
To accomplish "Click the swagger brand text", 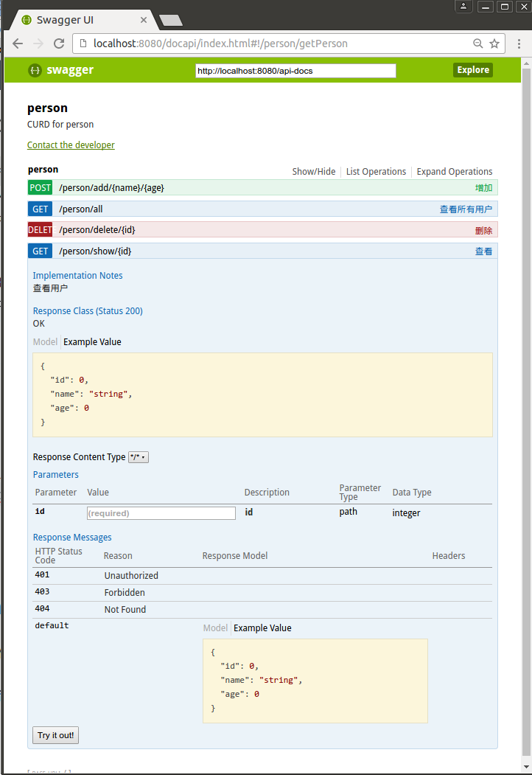I will [70, 70].
